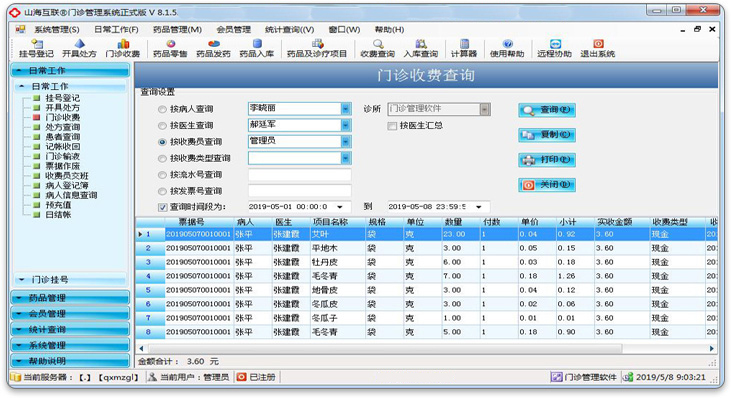Image resolution: width=731 pixels, height=398 pixels.
Task: Expand 帮助说明 sidebar panel
Action: 70,361
